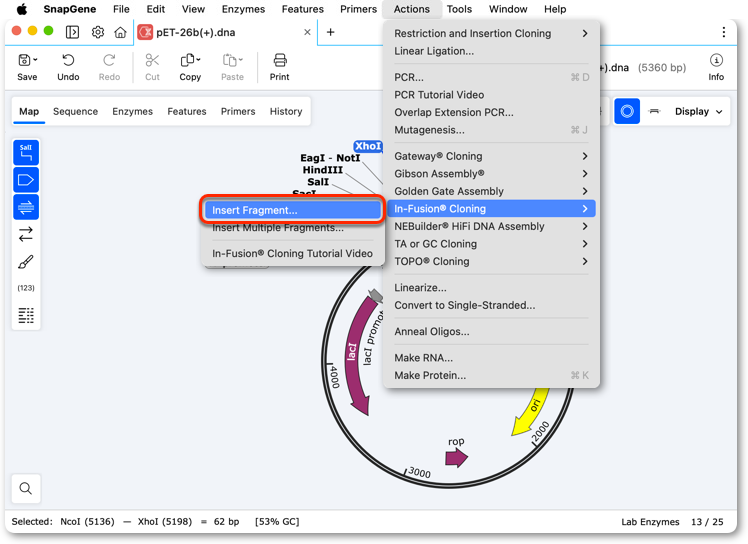Open the Tools menu bar item
This screenshot has width=748, height=544.
click(x=459, y=9)
